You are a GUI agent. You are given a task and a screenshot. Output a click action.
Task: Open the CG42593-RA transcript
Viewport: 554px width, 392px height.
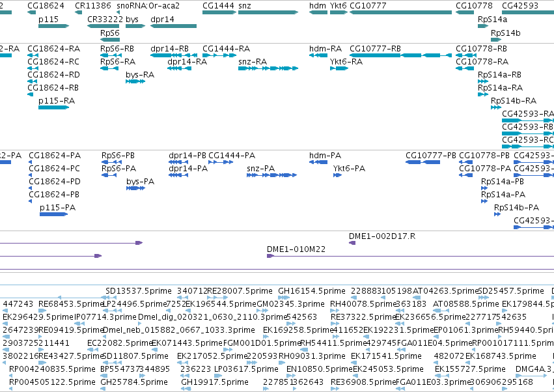coord(528,120)
